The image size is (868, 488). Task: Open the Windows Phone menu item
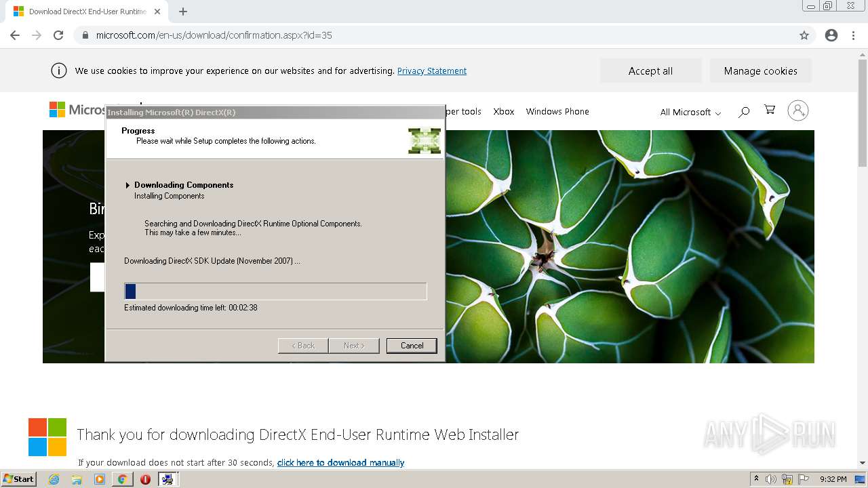557,111
